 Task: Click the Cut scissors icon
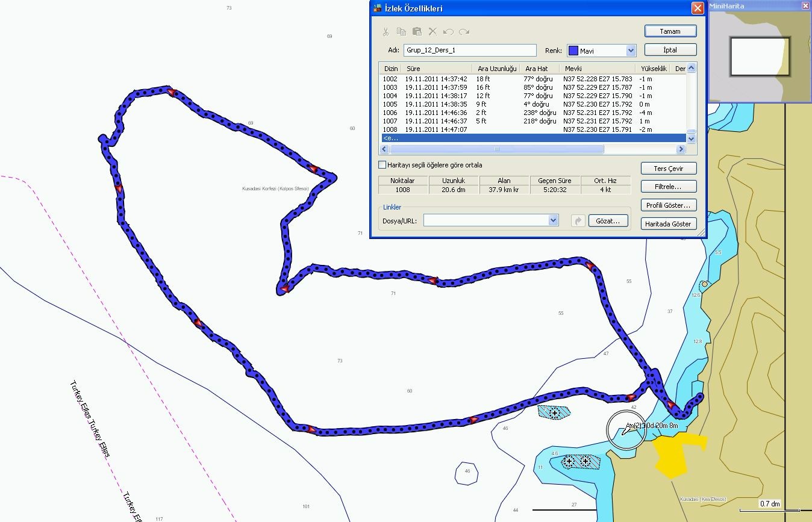click(x=386, y=32)
